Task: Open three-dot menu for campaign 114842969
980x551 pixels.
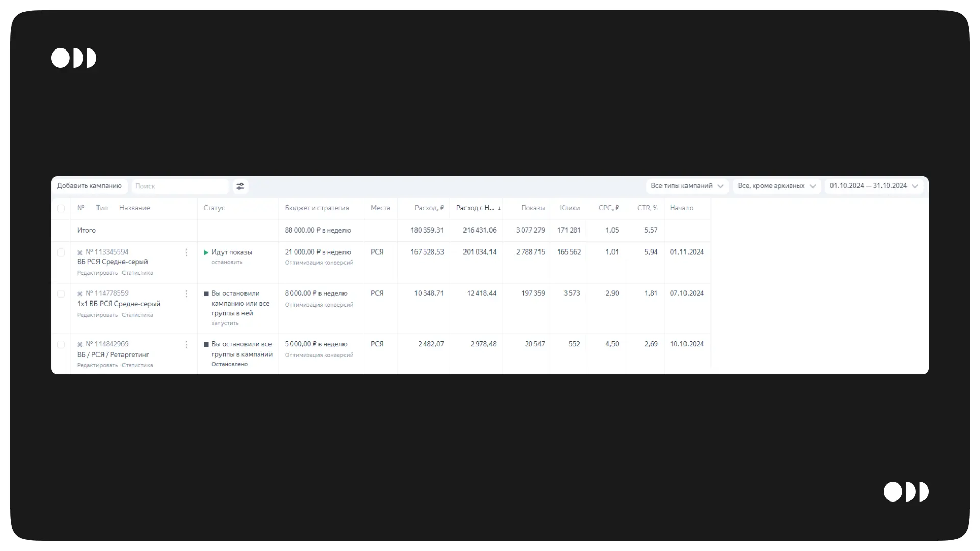Action: point(186,345)
